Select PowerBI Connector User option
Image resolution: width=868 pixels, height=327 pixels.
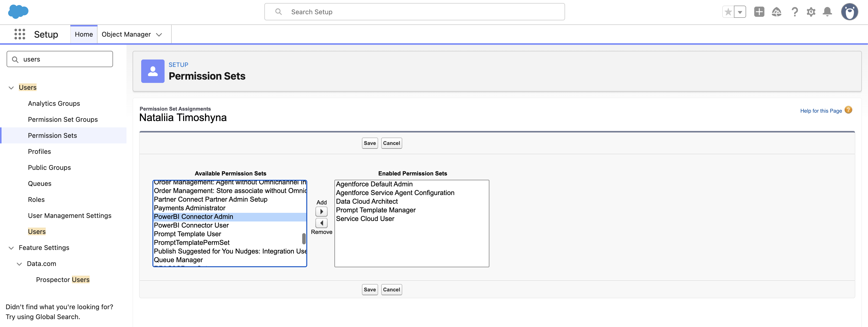pos(230,226)
